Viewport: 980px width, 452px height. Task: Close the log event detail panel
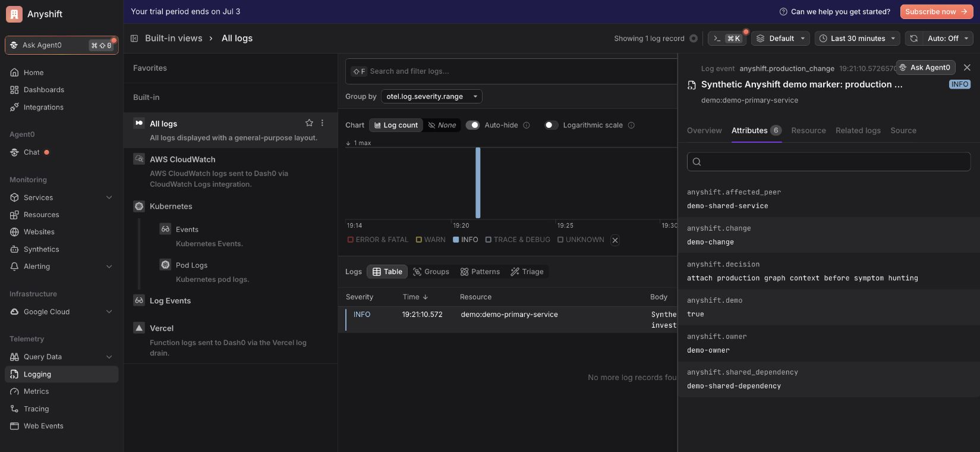tap(967, 67)
